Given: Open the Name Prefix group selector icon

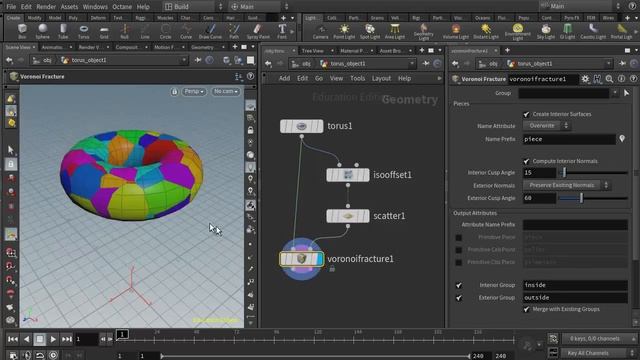Looking at the screenshot, I should point(622,139).
